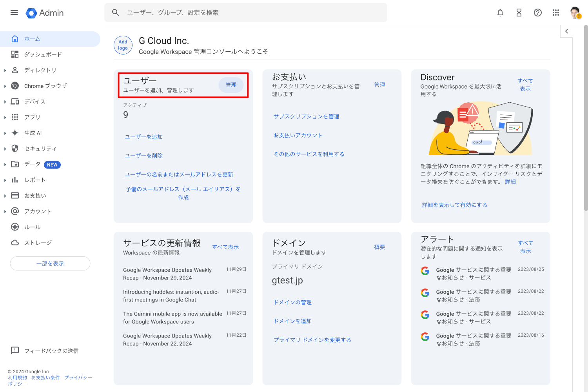
Task: Click the search magnifier icon
Action: (x=115, y=13)
